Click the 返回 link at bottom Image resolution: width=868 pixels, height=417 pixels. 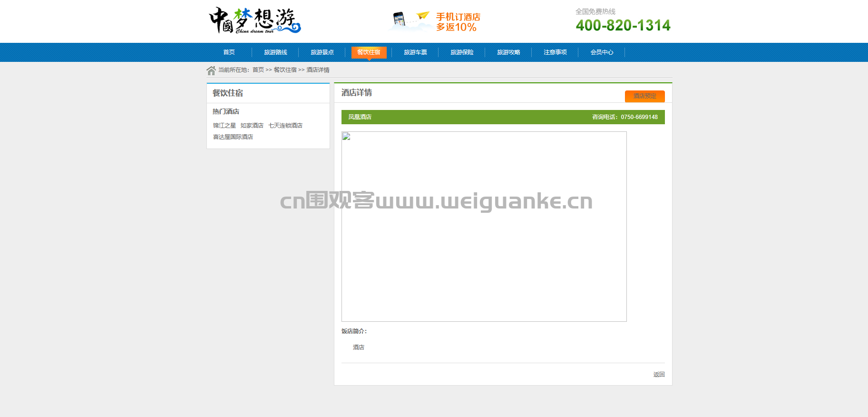pos(659,375)
